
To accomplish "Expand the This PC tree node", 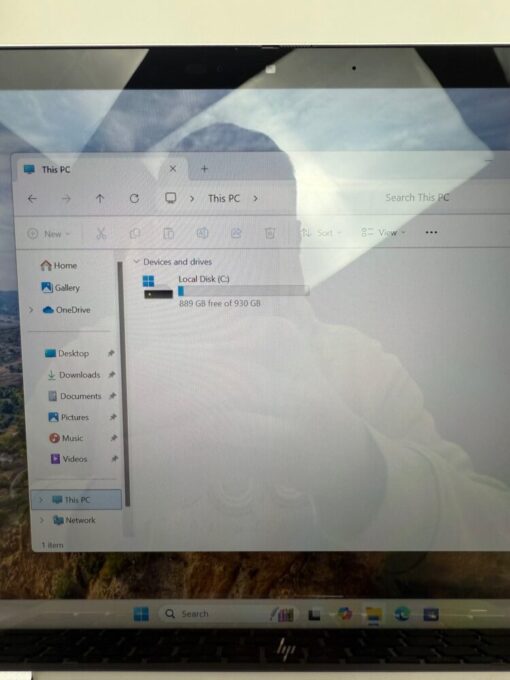I will 41,500.
